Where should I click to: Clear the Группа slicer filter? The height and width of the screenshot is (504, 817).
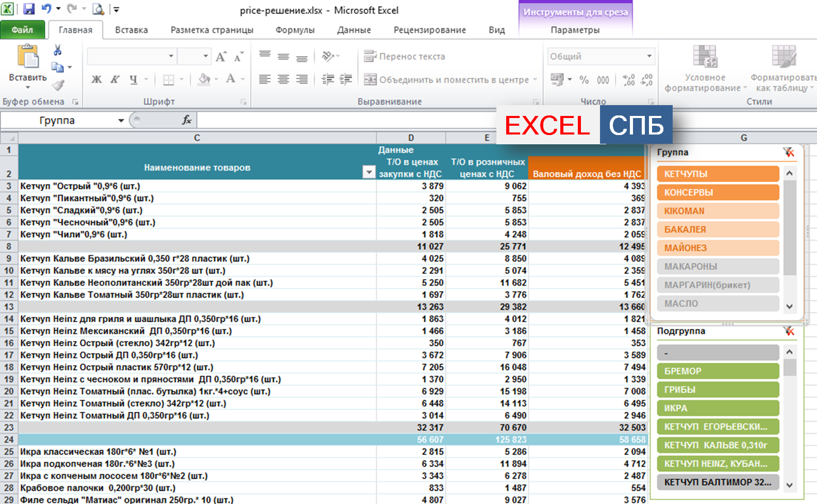pyautogui.click(x=788, y=152)
